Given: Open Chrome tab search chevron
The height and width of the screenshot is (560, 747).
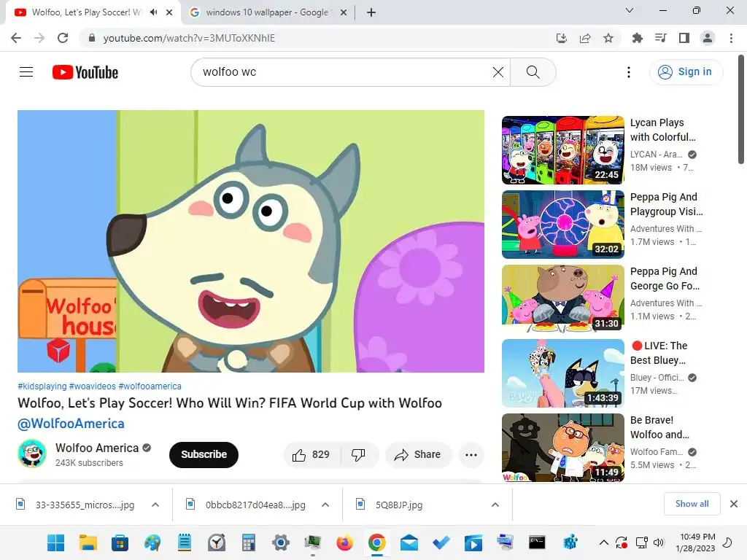Looking at the screenshot, I should tap(630, 10).
